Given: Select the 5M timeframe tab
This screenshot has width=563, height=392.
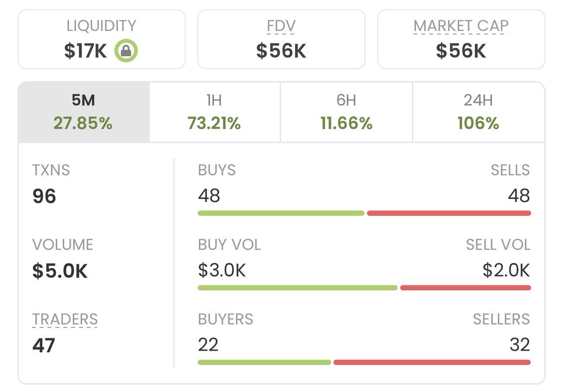Looking at the screenshot, I should coord(84,112).
